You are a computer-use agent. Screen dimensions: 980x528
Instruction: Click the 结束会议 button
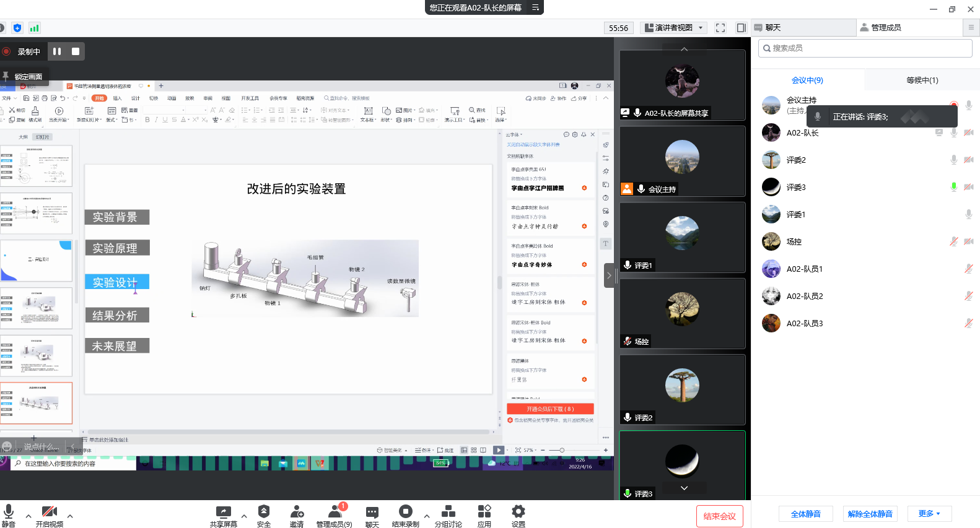719,516
